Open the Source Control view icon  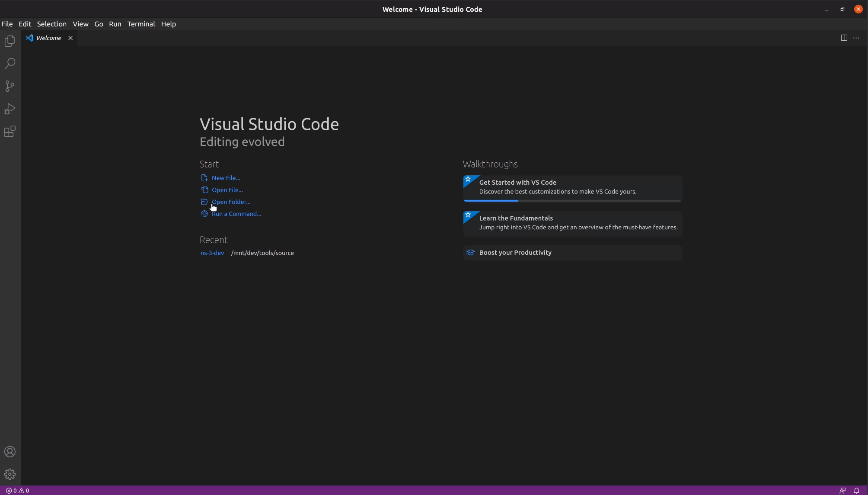(x=10, y=86)
